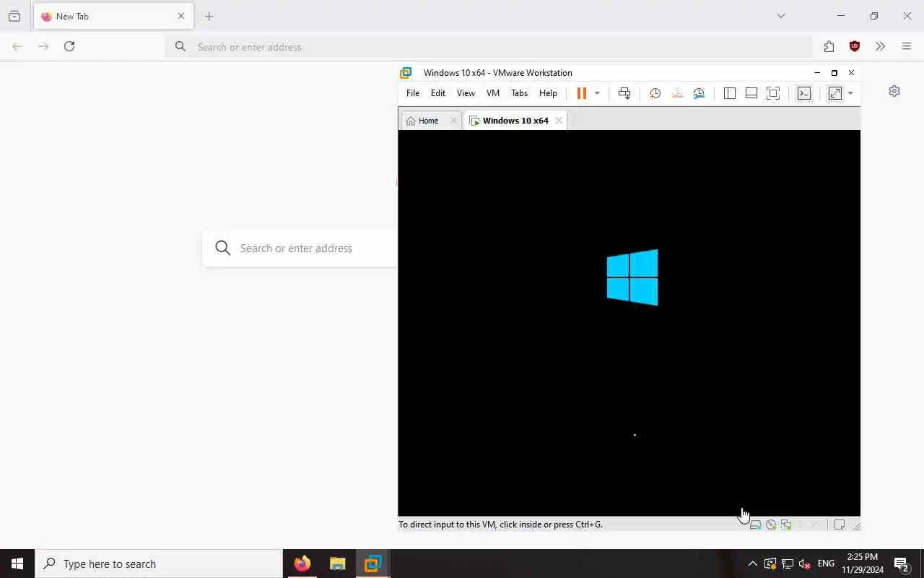Open File Explorer from the taskbar
Image resolution: width=924 pixels, height=578 pixels.
click(x=338, y=564)
